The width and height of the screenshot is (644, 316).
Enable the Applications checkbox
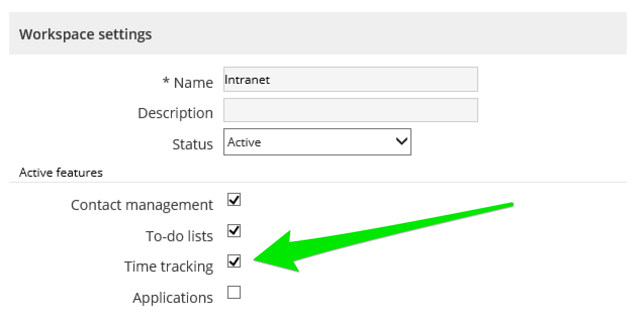234,293
